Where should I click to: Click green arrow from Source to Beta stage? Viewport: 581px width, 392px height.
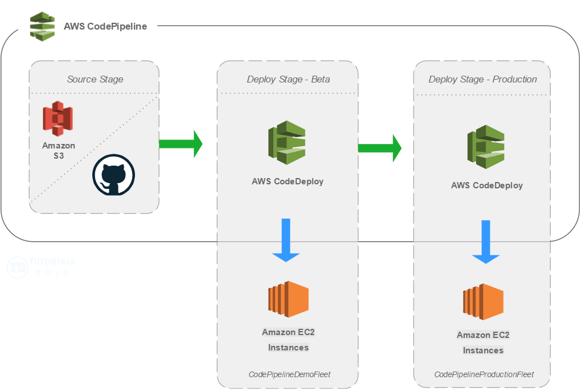pos(181,143)
